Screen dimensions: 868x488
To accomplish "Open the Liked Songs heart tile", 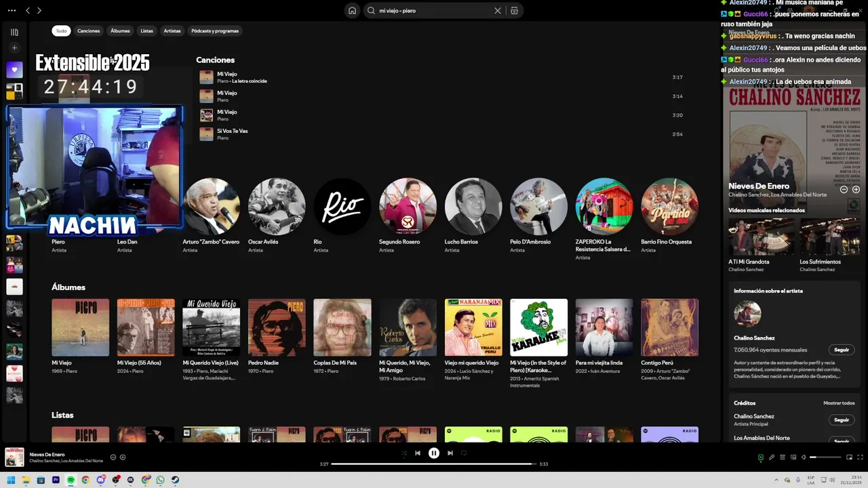I will coord(14,69).
